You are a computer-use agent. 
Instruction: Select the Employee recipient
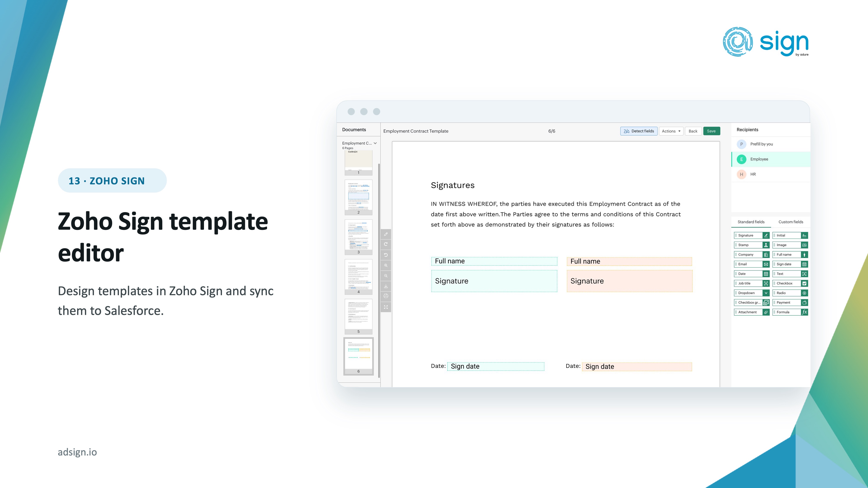(x=771, y=159)
